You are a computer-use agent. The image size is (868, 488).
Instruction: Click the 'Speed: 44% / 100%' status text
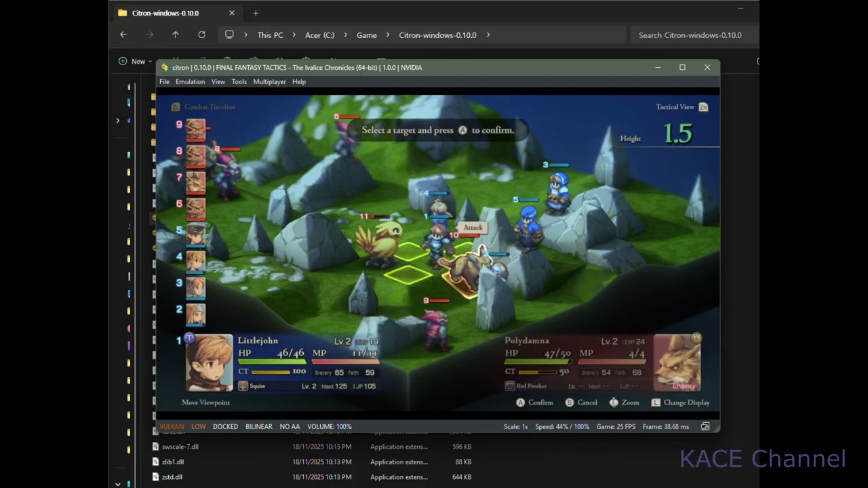pos(562,427)
